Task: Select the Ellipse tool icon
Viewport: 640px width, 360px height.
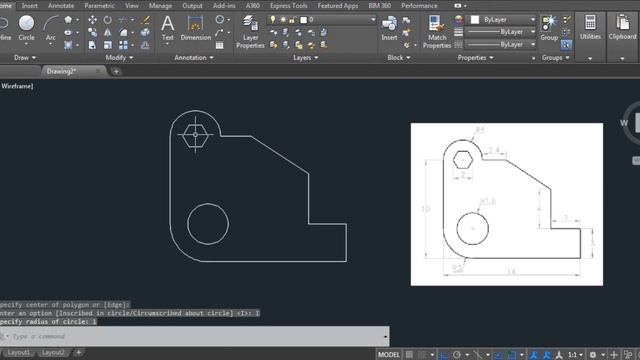Action: 68,32
